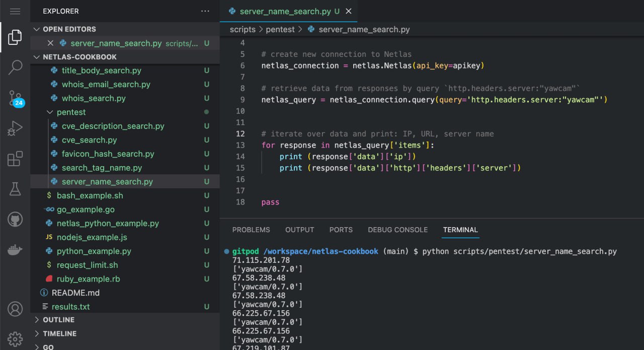
Task: Click server_name_search.py in the breadcrumb
Action: tap(364, 29)
